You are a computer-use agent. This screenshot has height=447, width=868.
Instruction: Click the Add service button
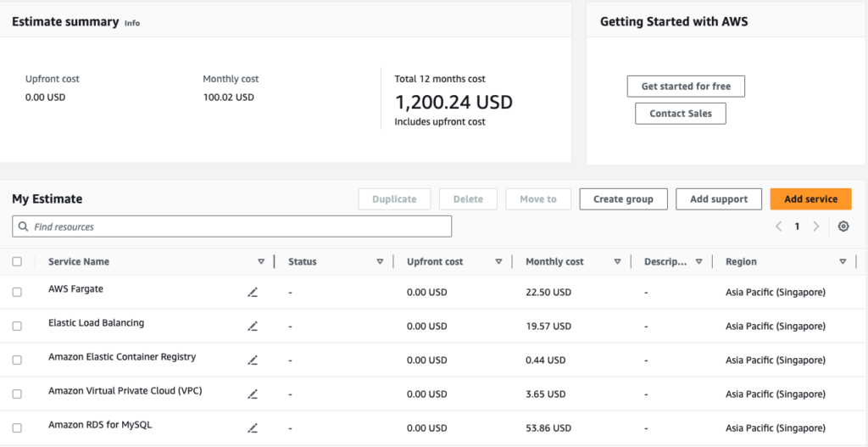810,198
